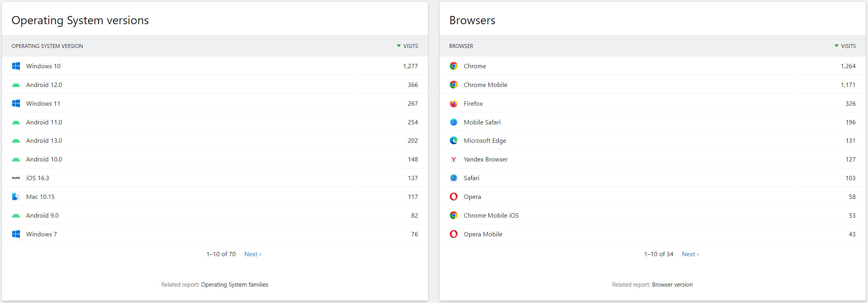
Task: Sort Browsers by Visits column
Action: click(845, 46)
